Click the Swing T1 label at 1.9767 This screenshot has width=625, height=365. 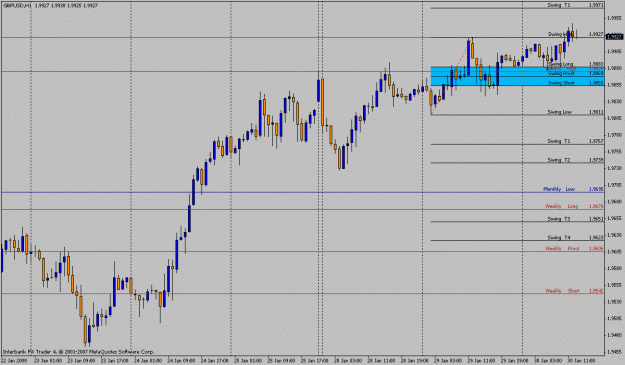pyautogui.click(x=559, y=141)
